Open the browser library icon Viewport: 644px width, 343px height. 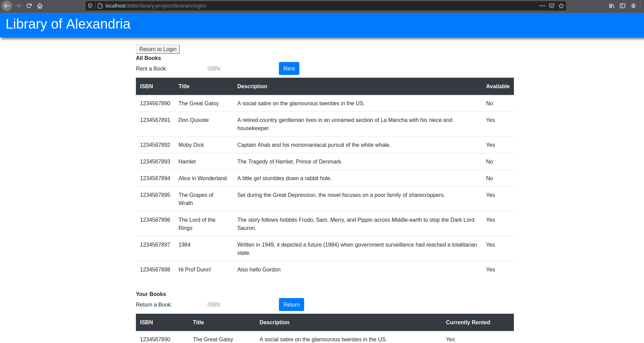[x=612, y=6]
